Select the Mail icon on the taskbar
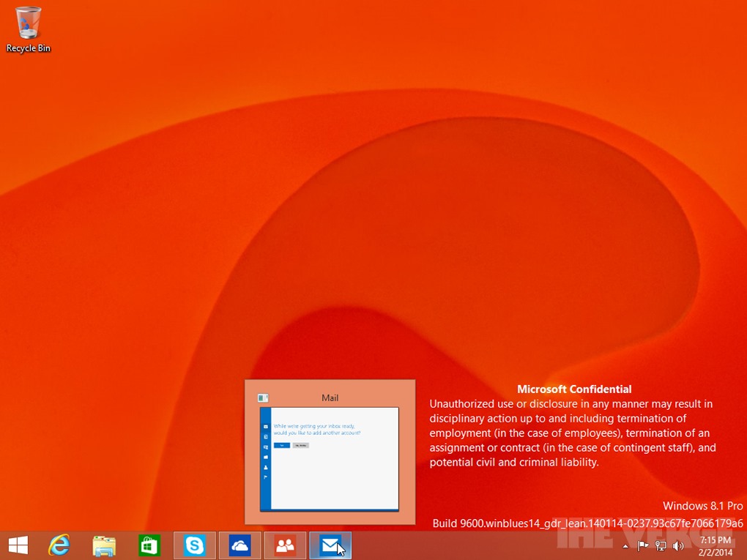This screenshot has width=747, height=560. (x=330, y=545)
